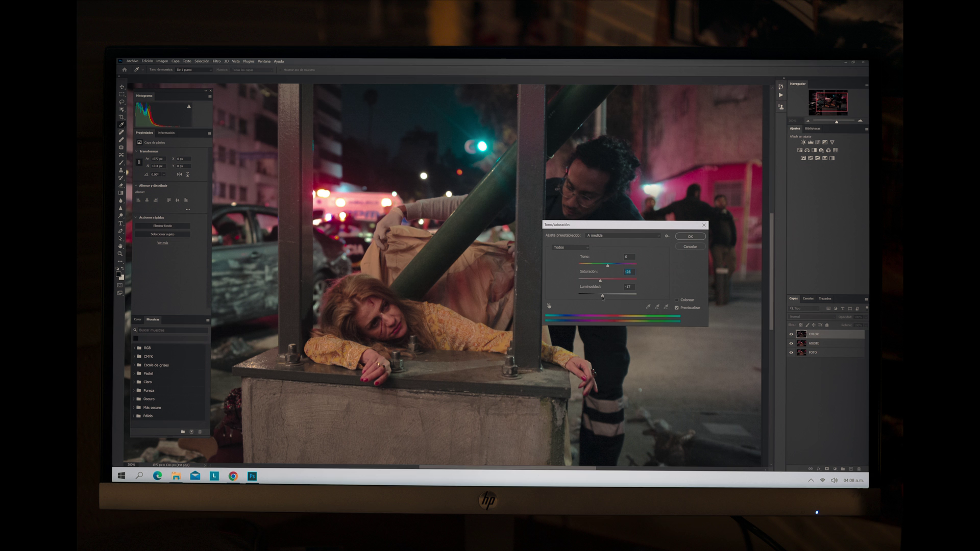Click the preset options gear icon
The image size is (980, 551).
667,236
